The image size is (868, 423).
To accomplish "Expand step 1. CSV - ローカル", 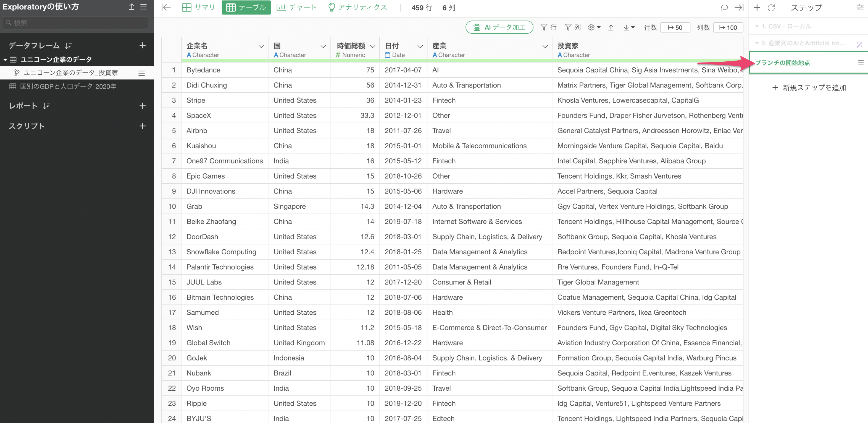I will tap(757, 26).
